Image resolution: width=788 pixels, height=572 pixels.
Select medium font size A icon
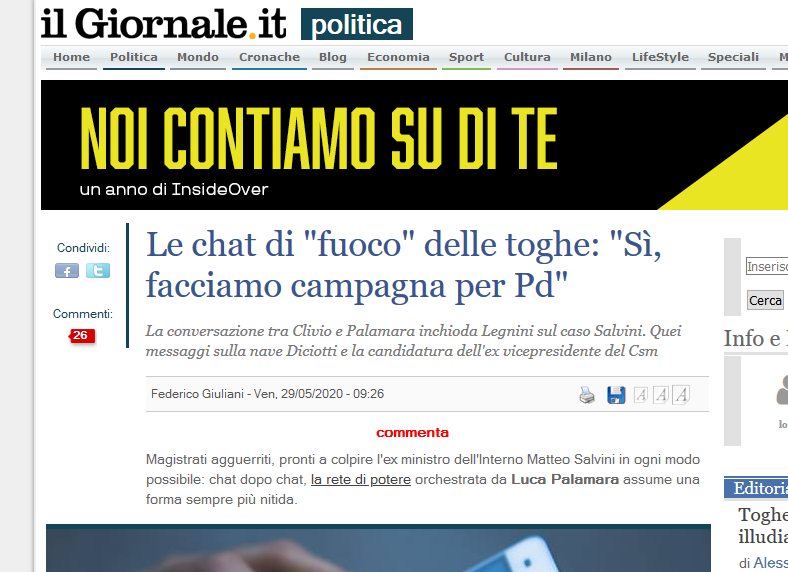click(x=660, y=395)
